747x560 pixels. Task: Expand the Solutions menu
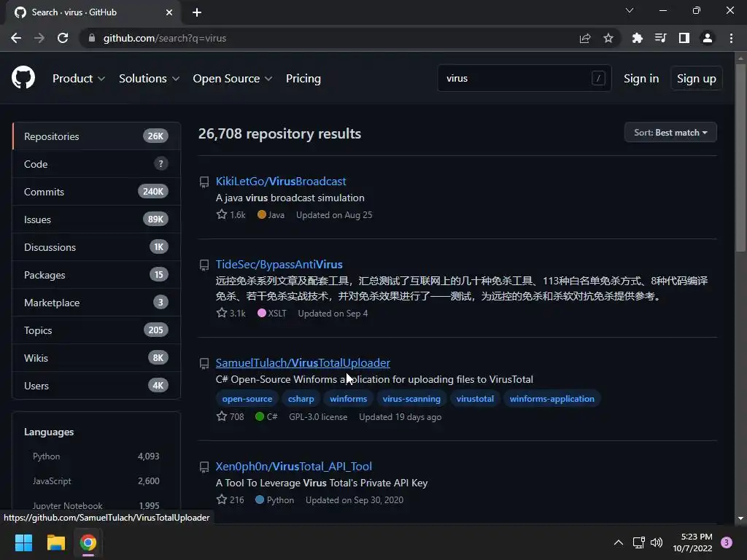point(149,79)
